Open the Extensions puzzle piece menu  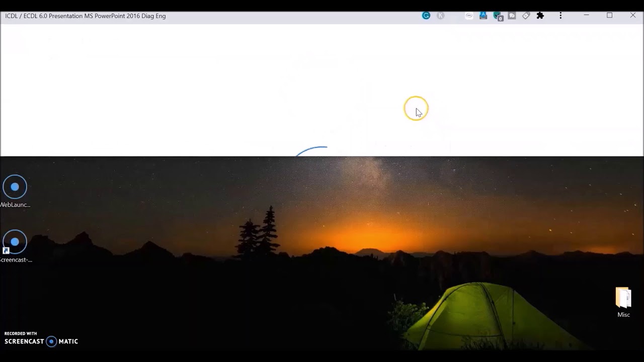click(540, 16)
